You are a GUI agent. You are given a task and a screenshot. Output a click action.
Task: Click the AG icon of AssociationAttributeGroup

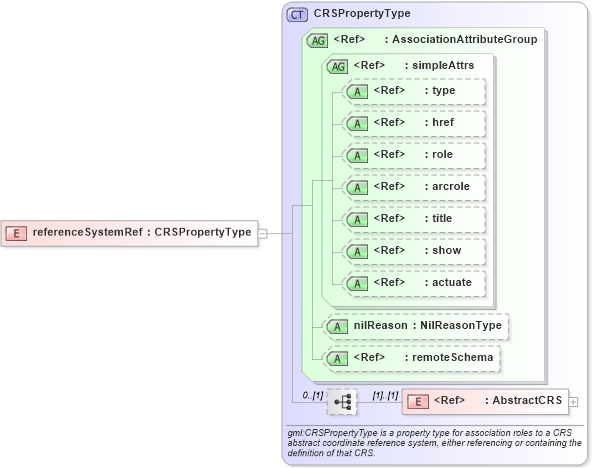(317, 40)
